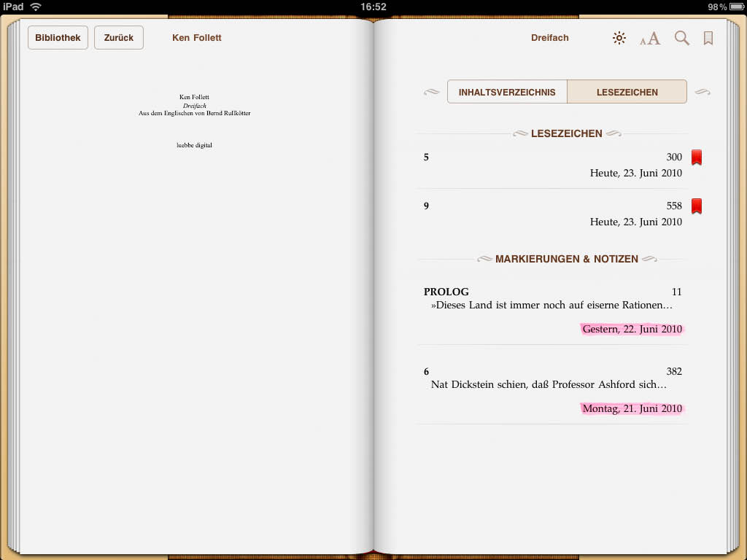747x560 pixels.
Task: Select the Lesezeichen tab
Action: [x=627, y=92]
